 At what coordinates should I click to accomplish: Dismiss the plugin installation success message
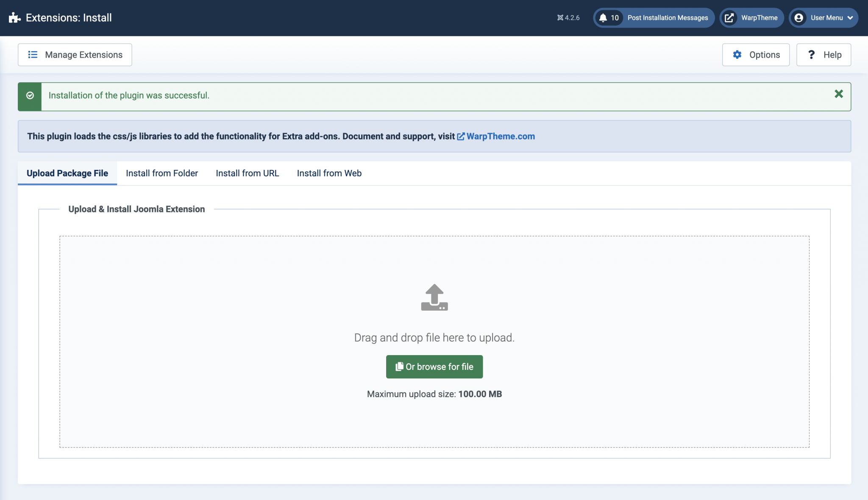[x=839, y=94]
